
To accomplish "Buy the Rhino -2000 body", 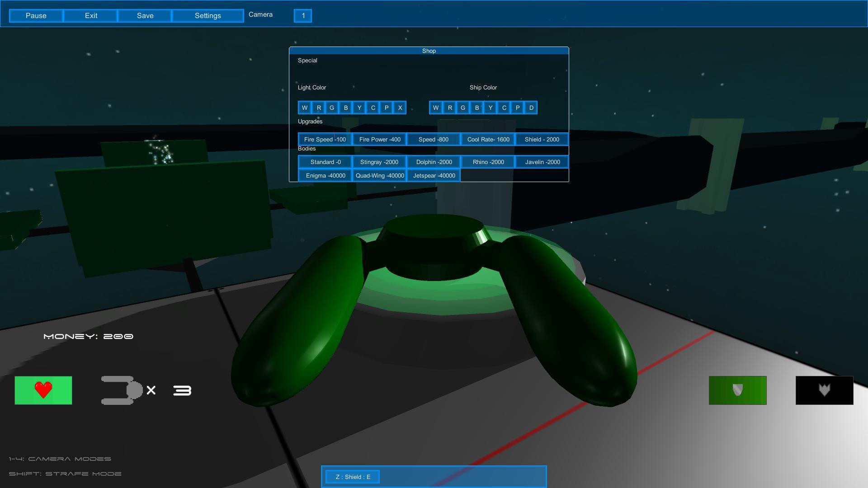I will [x=488, y=162].
